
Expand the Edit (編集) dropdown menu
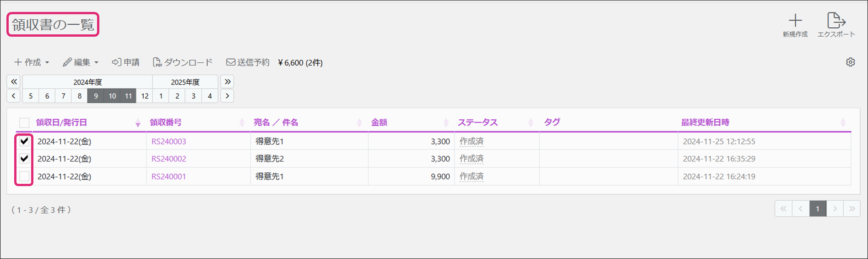tap(81, 62)
